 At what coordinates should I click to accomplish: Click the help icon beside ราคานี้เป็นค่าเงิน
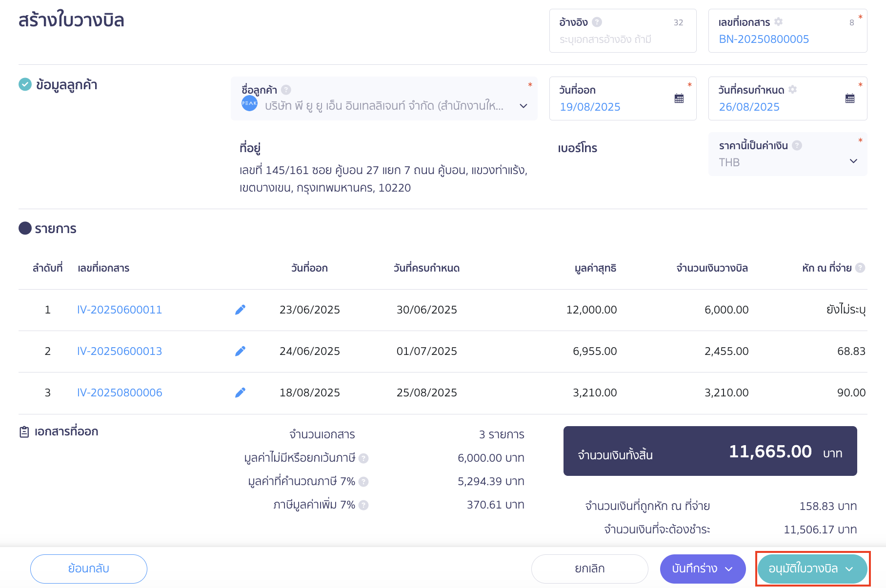coord(797,145)
